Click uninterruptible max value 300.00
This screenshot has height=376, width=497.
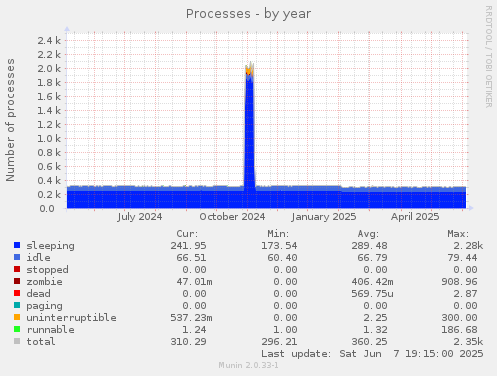pos(459,318)
